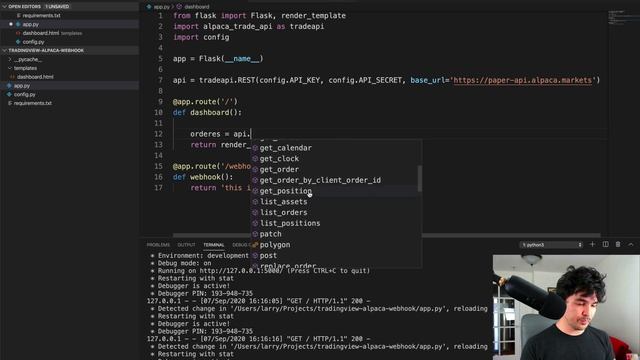Open terminal selector dropdown showing python3
Viewport: 640px width, 360px height.
551,244
